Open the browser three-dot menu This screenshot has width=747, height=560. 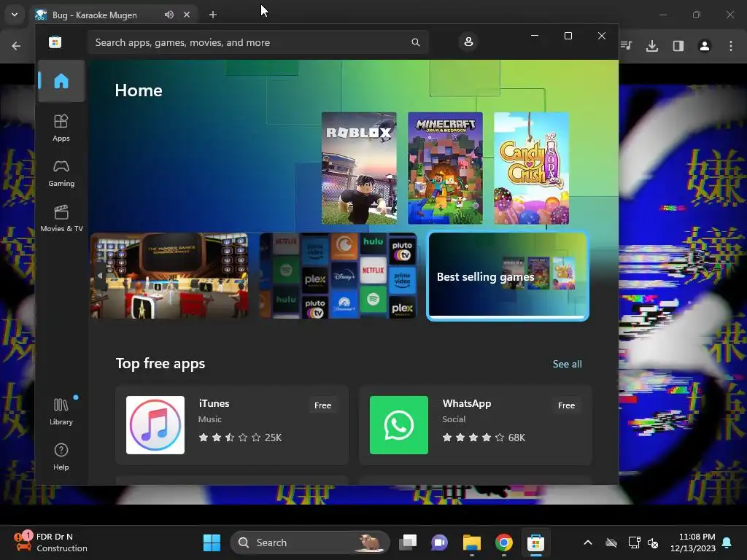731,46
